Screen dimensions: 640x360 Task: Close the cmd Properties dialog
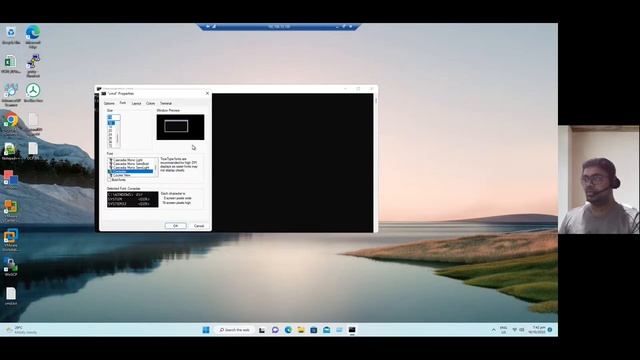(x=207, y=93)
